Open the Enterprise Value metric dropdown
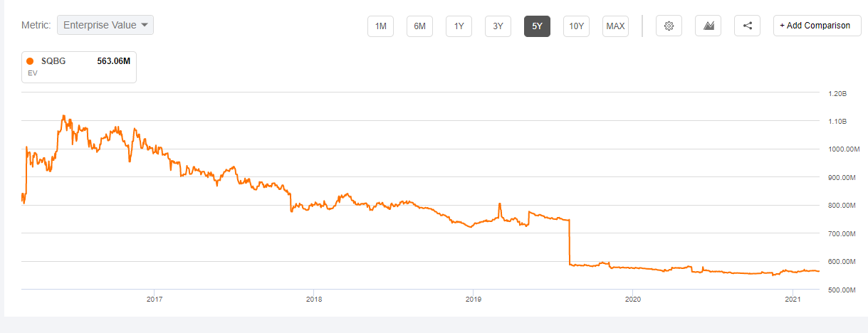Viewport: 868px width, 333px height. point(105,25)
